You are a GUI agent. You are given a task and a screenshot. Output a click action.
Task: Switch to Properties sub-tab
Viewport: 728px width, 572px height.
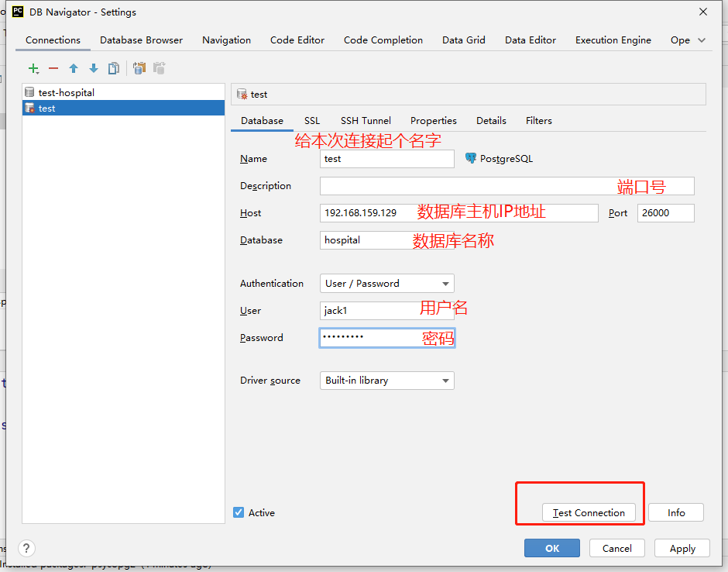click(434, 121)
